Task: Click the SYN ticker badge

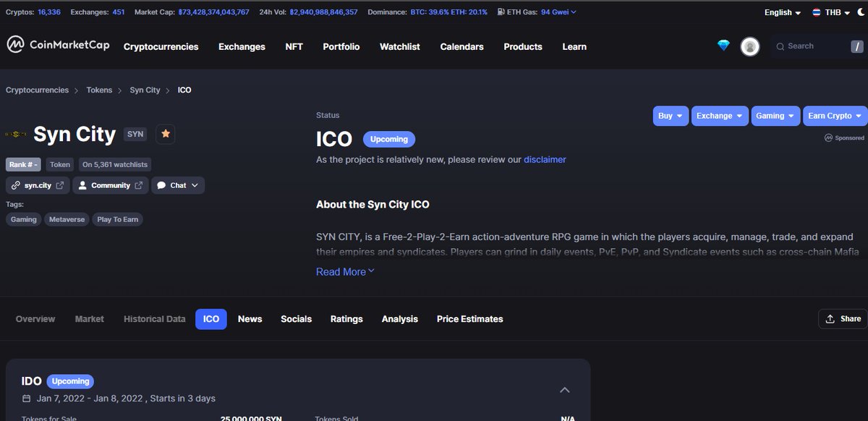Action: click(x=135, y=134)
